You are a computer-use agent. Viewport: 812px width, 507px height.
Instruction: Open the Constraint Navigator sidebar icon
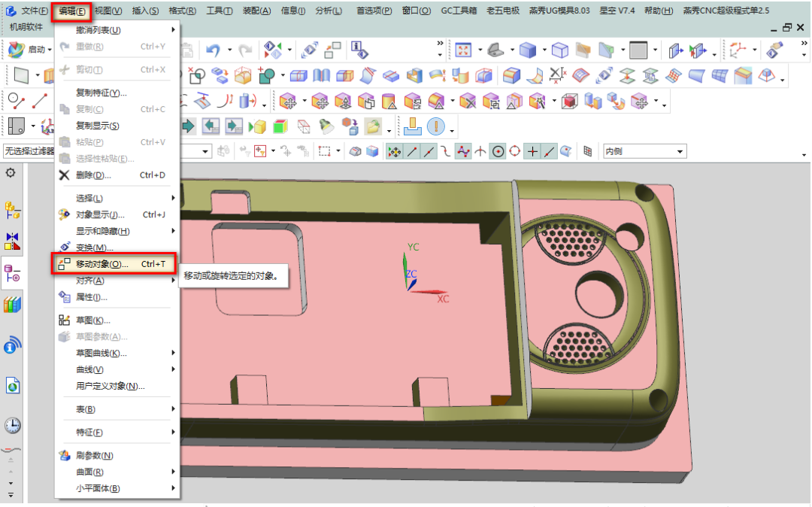[12, 241]
